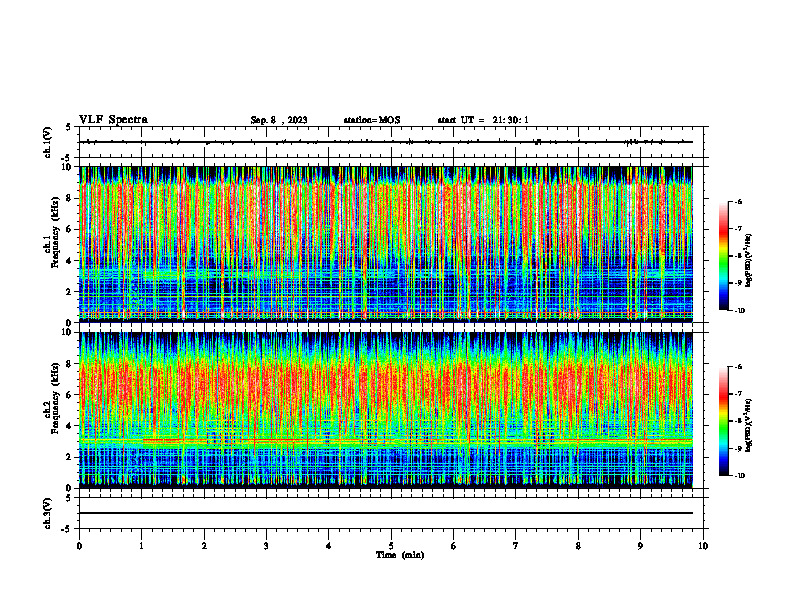Click the "-6" tick on the ch.1 colorbar

tap(738, 201)
